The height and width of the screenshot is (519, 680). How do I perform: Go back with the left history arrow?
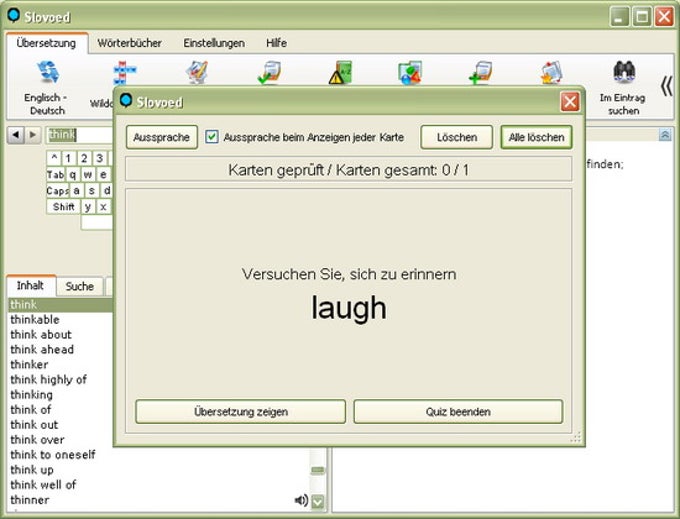click(x=16, y=135)
